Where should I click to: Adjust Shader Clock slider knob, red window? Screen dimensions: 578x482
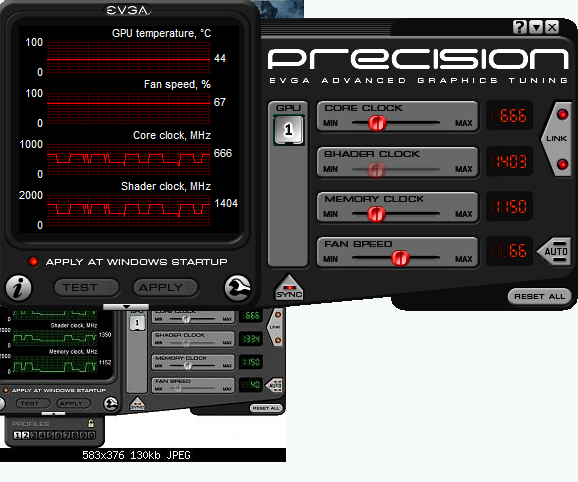[376, 170]
